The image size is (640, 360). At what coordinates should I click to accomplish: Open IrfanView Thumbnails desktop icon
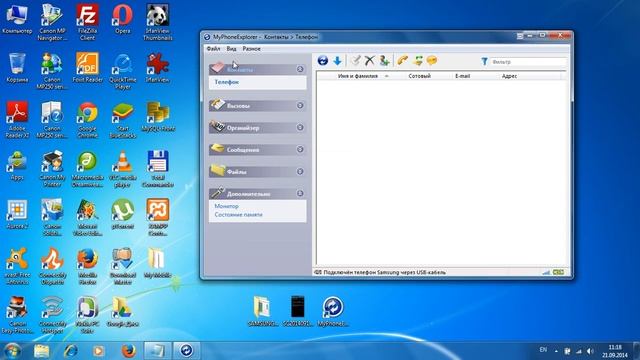(158, 22)
